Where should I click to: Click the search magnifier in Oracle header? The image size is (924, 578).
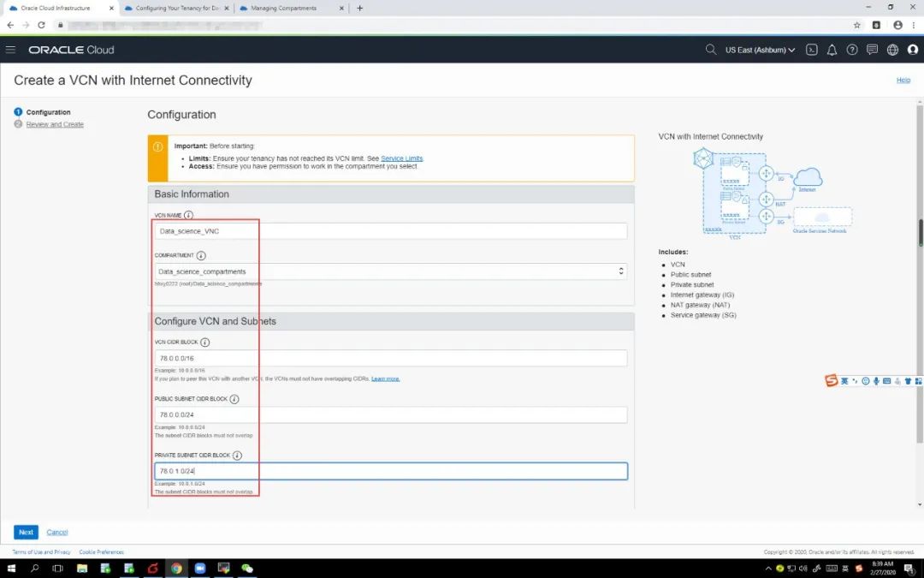(710, 50)
